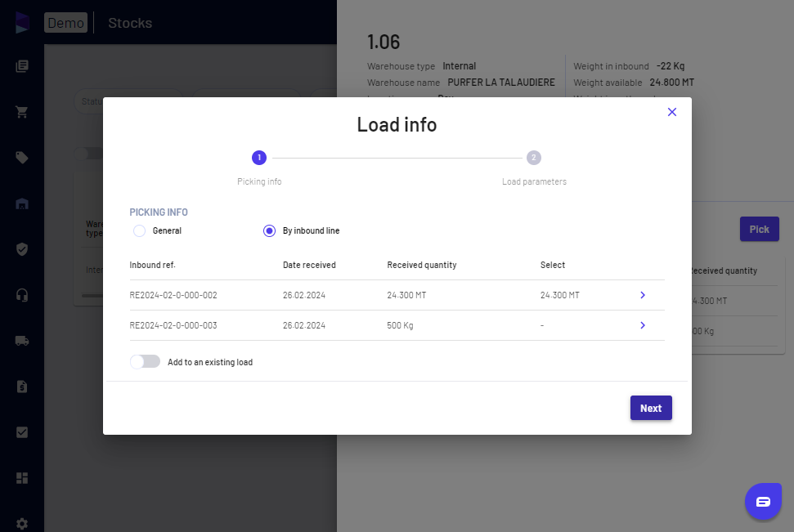Image resolution: width=794 pixels, height=532 pixels.
Task: Click the 1.06 stock heading
Action: pos(384,42)
